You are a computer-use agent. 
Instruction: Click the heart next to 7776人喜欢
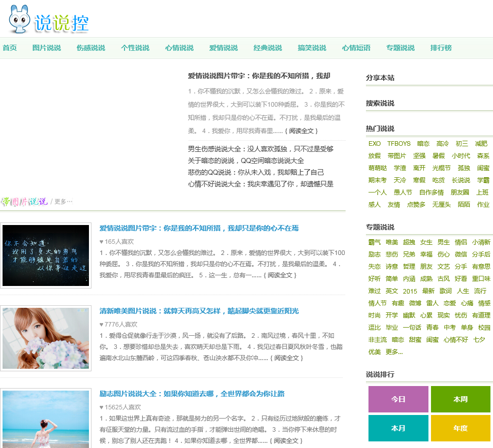click(x=101, y=324)
